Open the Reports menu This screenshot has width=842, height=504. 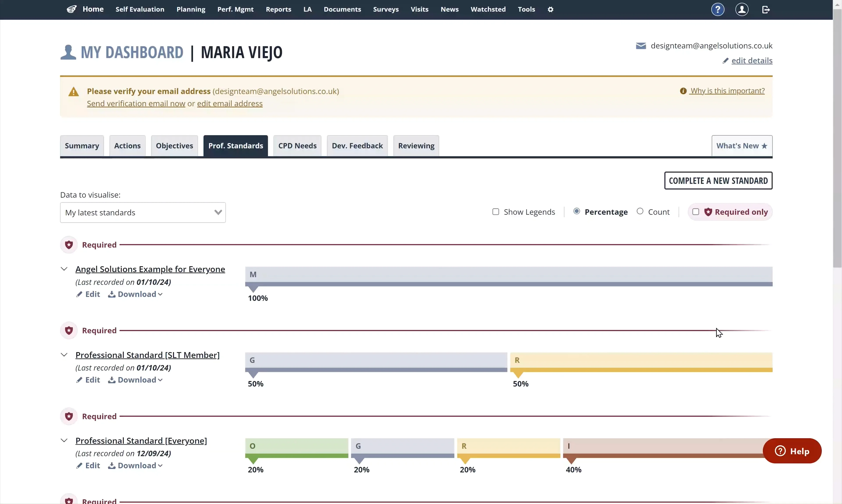pos(278,9)
